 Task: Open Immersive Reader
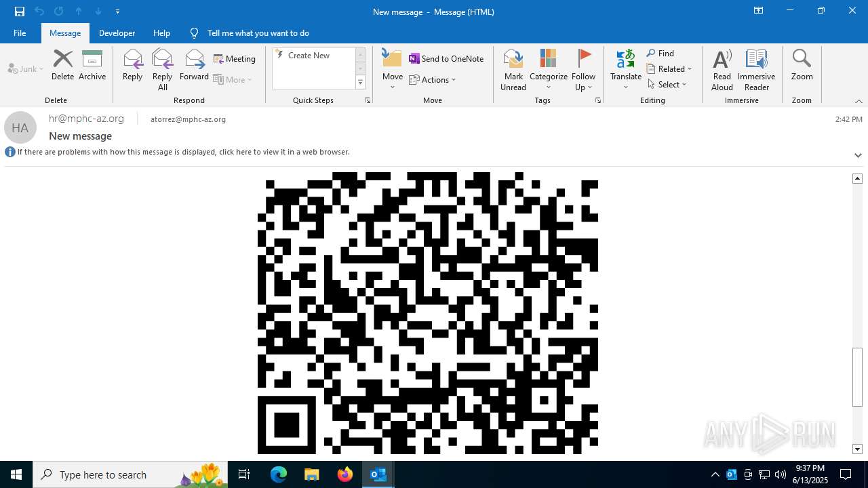click(756, 69)
